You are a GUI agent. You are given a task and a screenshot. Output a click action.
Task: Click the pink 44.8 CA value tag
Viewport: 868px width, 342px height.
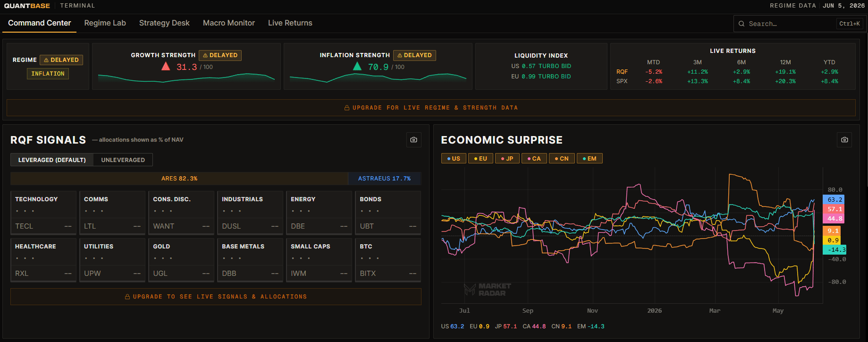coord(834,219)
